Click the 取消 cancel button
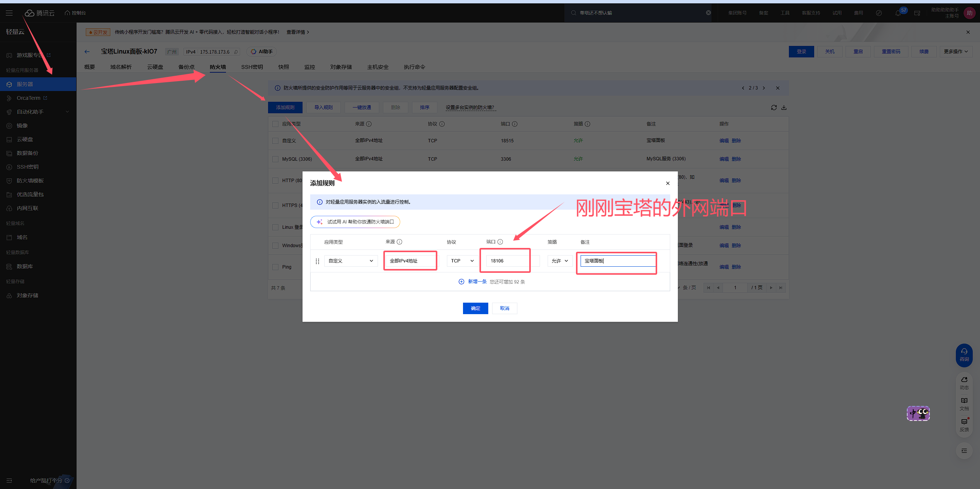The height and width of the screenshot is (489, 980). point(504,308)
